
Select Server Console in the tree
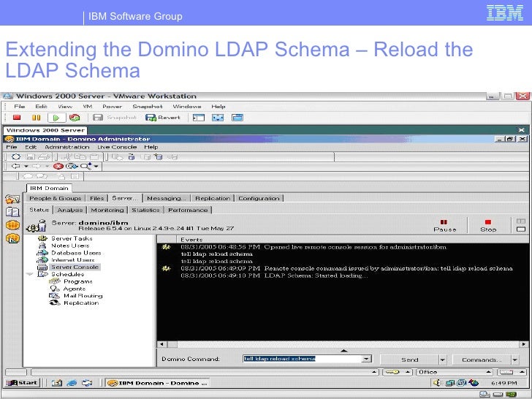[75, 267]
